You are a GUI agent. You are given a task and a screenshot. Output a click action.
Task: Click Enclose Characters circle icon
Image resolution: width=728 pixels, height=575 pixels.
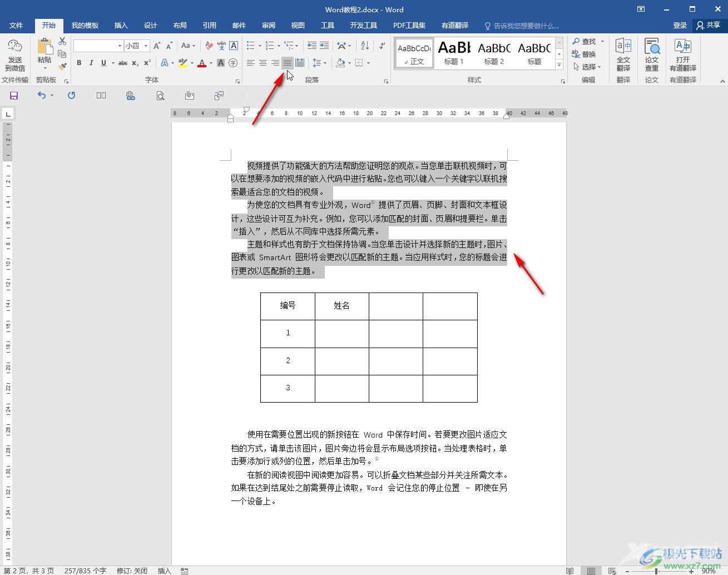click(x=233, y=63)
